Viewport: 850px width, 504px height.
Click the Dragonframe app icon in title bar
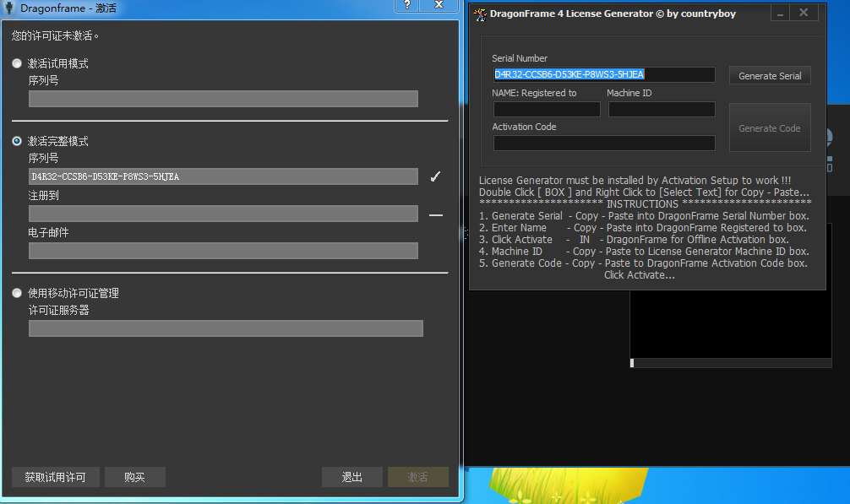[8, 8]
